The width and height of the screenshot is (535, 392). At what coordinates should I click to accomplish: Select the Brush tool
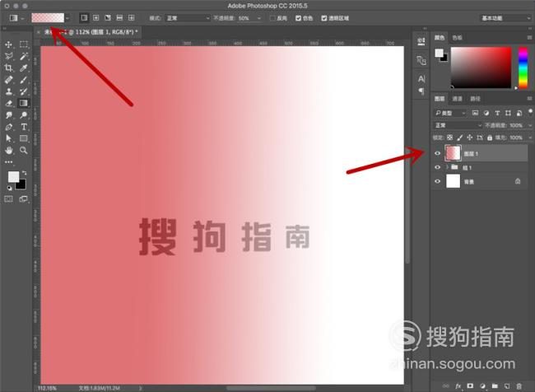24,80
